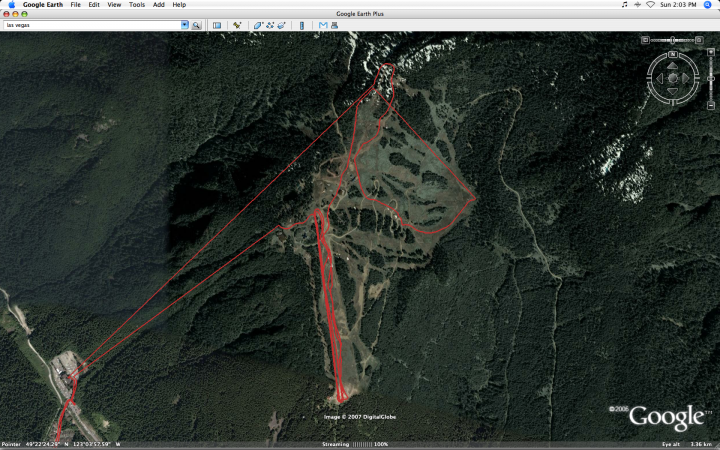The image size is (720, 450).
Task: Open the View menu
Action: click(x=114, y=5)
